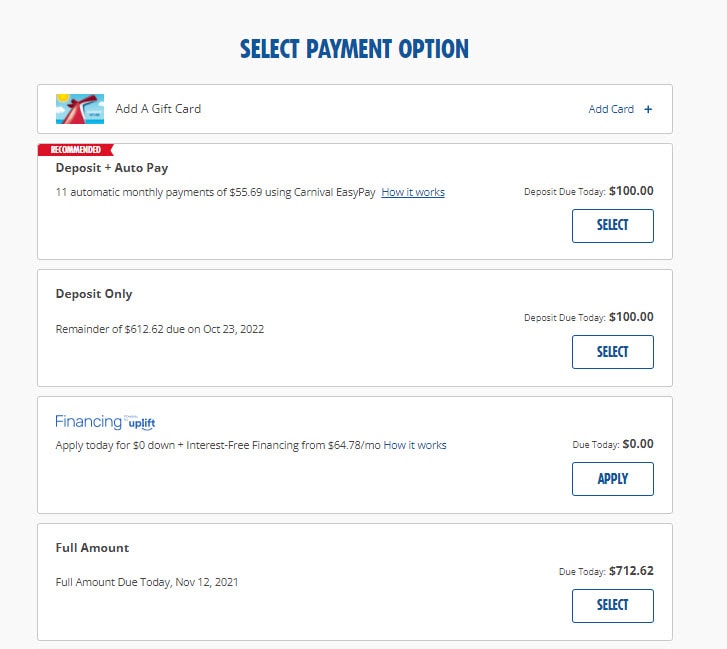Click the $0.00 due today amount
The image size is (727, 649).
tap(637, 444)
